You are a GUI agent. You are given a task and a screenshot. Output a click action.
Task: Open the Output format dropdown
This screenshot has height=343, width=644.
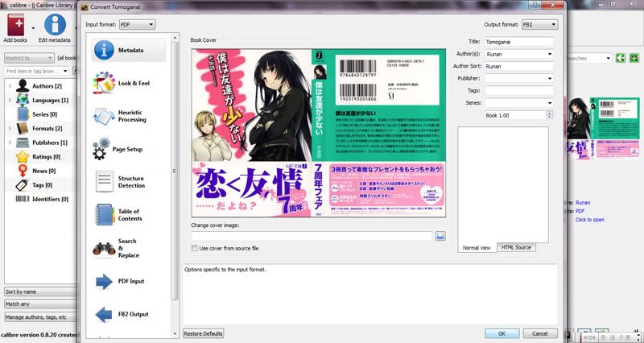(539, 25)
